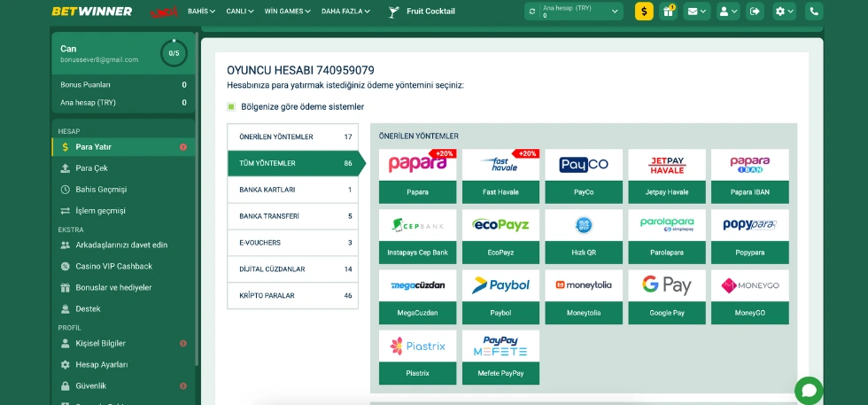Image resolution: width=868 pixels, height=405 pixels.
Task: Click the phone callback icon
Action: 814,12
